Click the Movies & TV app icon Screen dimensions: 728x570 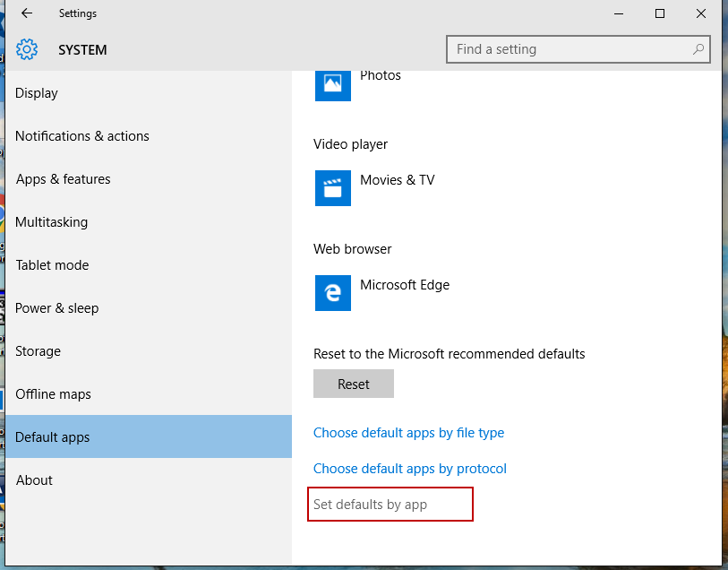(333, 187)
